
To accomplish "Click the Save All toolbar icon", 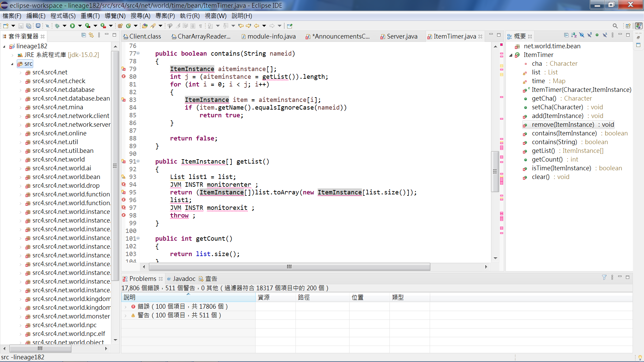I will click(x=29, y=26).
